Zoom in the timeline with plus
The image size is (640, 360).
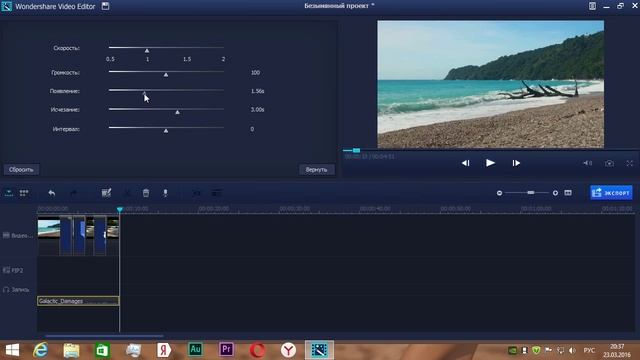tap(555, 193)
